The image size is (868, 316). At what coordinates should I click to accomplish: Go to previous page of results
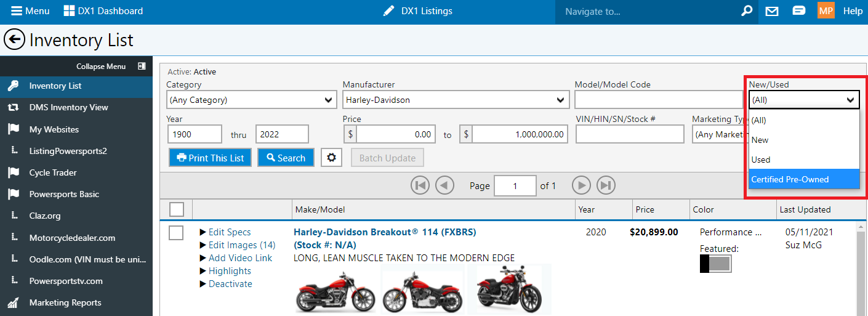(444, 185)
